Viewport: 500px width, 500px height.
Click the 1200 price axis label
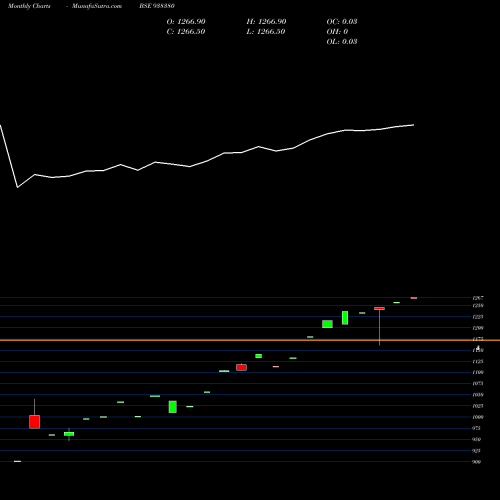[x=478, y=328]
